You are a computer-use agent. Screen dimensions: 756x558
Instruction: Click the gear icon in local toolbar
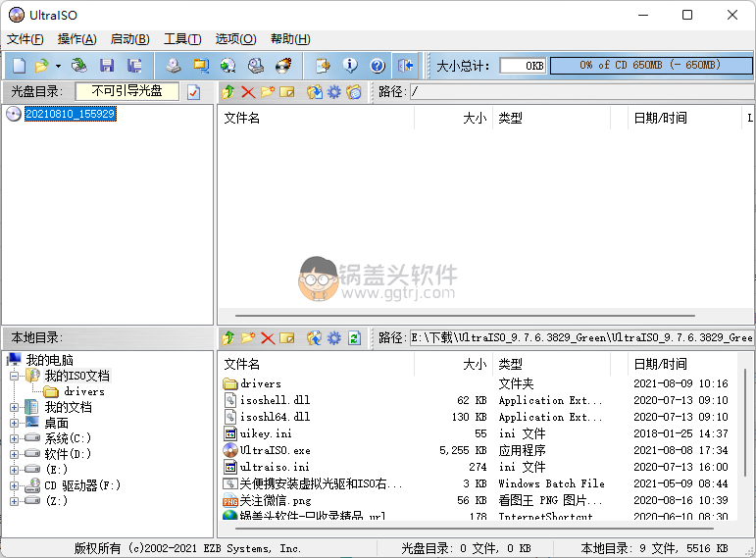(x=334, y=338)
